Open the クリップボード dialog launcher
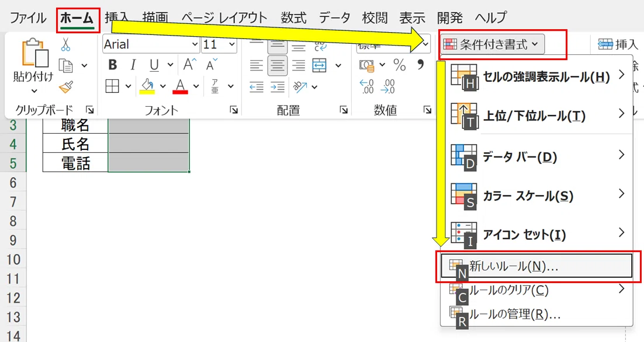Image resolution: width=644 pixels, height=342 pixels. click(x=89, y=110)
